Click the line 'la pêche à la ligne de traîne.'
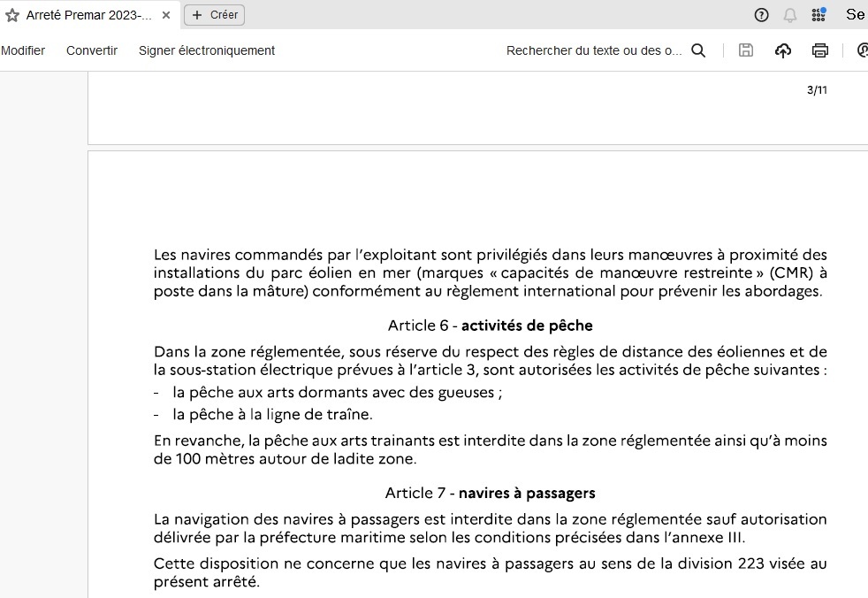868x598 pixels. tap(272, 415)
